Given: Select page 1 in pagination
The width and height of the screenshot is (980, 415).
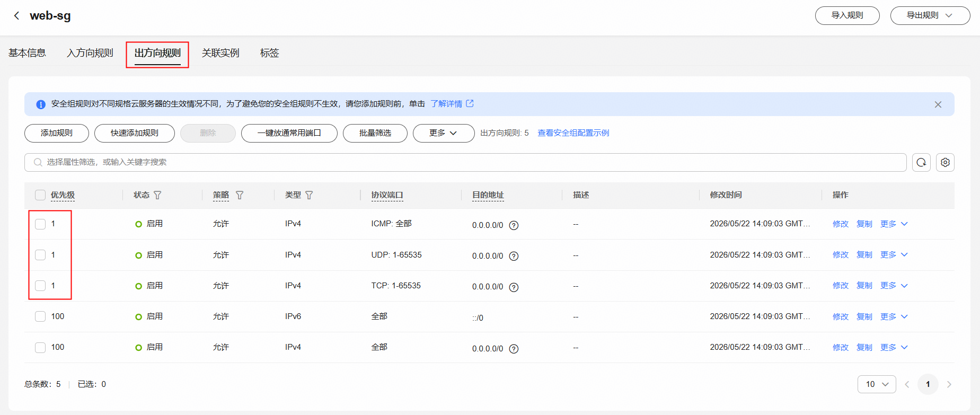Looking at the screenshot, I should [928, 384].
